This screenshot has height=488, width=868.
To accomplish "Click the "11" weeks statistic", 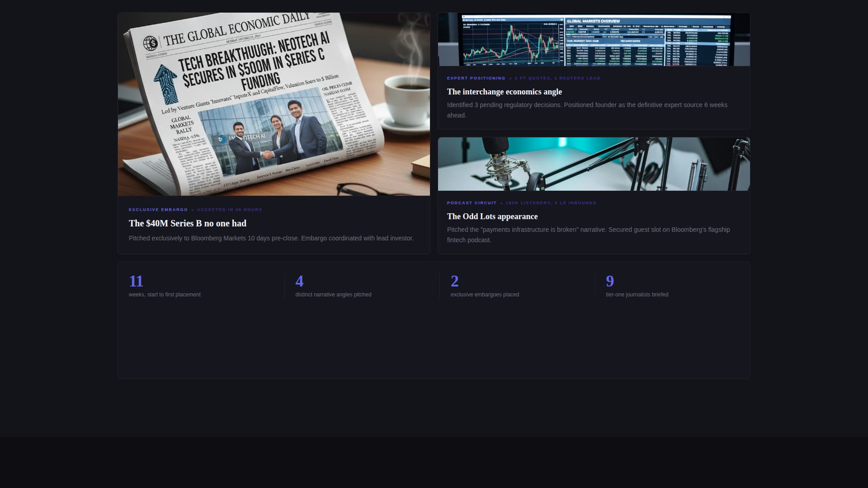I will [x=136, y=281].
